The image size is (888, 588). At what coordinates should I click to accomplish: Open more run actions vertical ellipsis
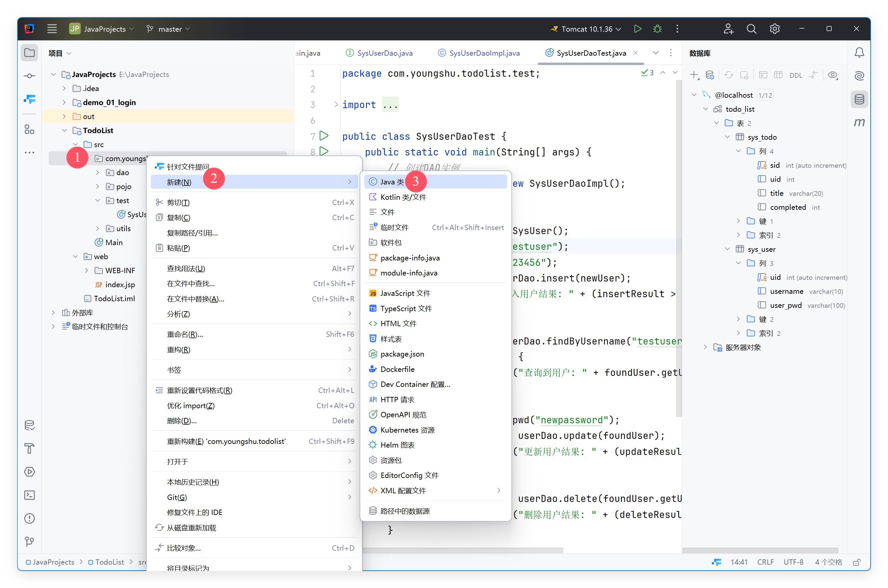[677, 29]
